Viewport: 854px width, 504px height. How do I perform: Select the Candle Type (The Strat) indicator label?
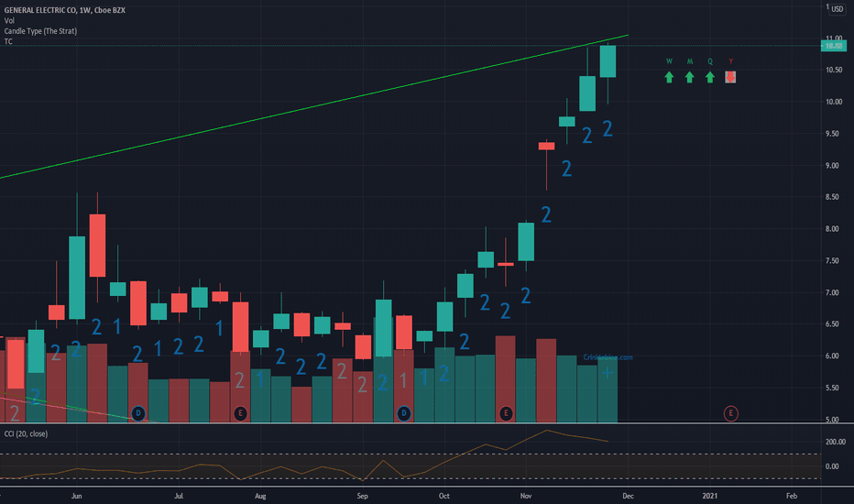(x=40, y=31)
